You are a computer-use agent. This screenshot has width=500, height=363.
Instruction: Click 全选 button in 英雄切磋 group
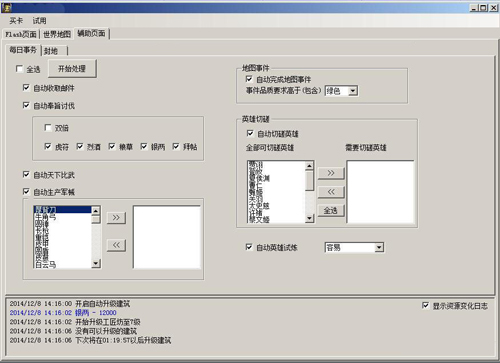coord(331,210)
